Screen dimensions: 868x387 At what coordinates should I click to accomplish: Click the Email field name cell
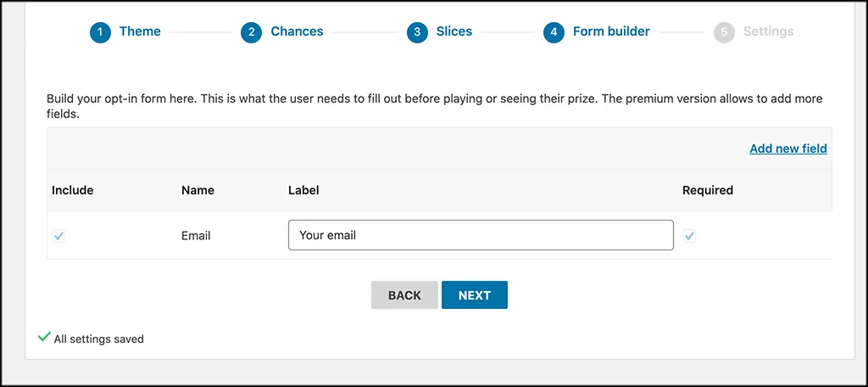click(x=196, y=236)
